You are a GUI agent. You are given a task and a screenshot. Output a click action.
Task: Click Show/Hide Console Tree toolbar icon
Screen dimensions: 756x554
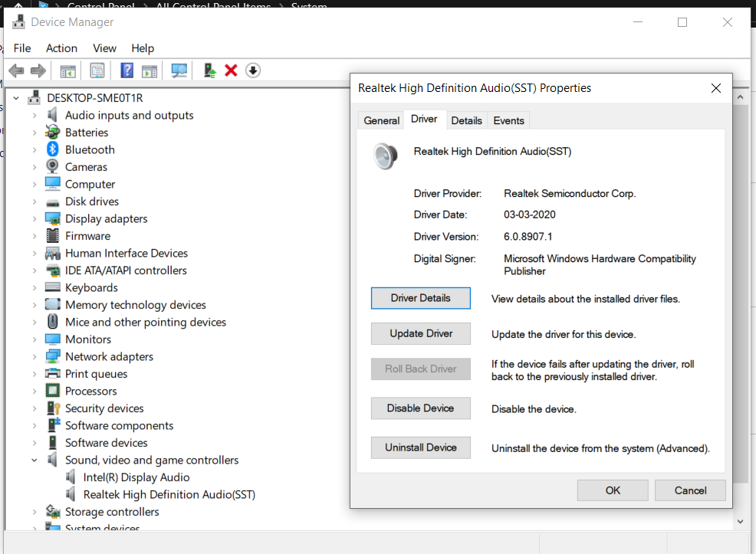pos(68,70)
